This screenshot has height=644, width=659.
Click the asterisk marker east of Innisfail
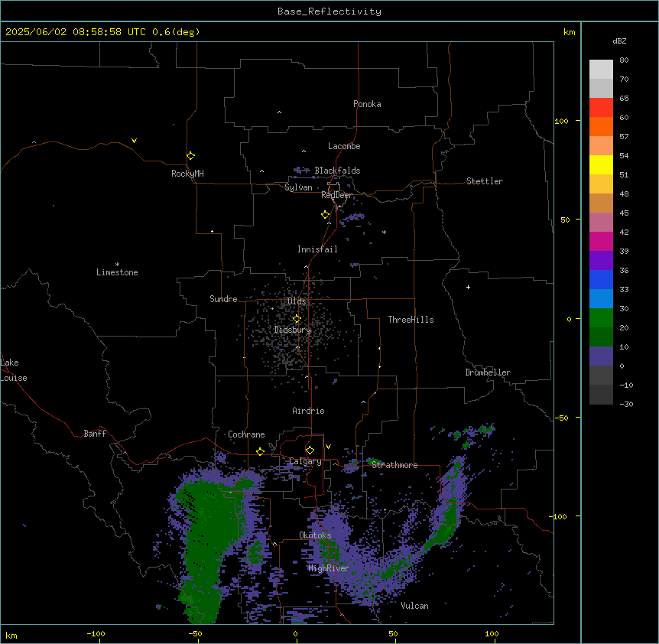(384, 233)
